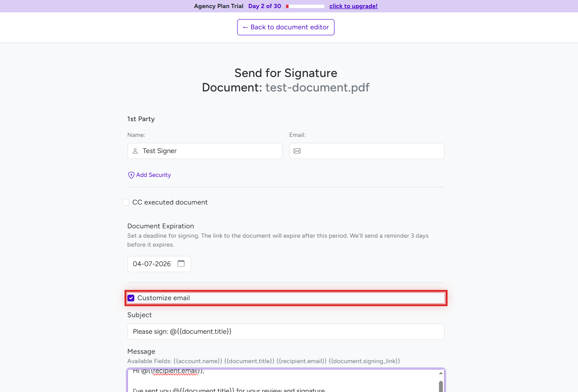The width and height of the screenshot is (578, 392).
Task: Disable the Customize email checkbox
Action: coord(131,298)
